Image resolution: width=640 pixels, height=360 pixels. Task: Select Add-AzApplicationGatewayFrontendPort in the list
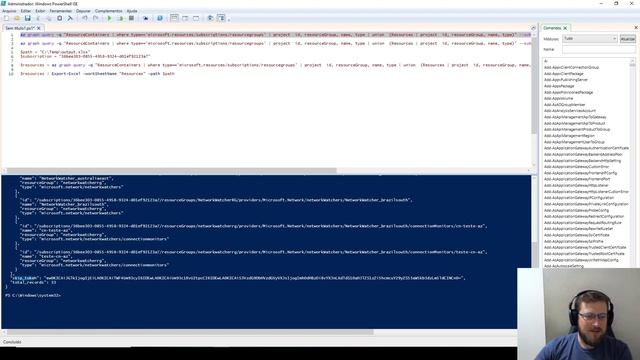577,179
